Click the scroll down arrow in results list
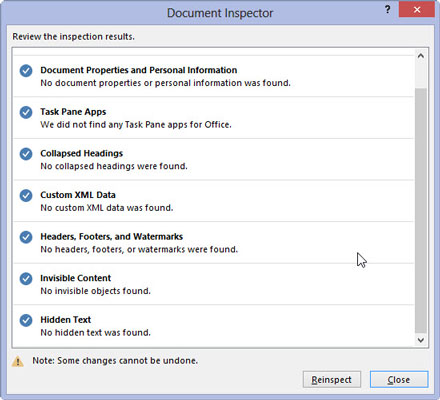 coord(421,340)
